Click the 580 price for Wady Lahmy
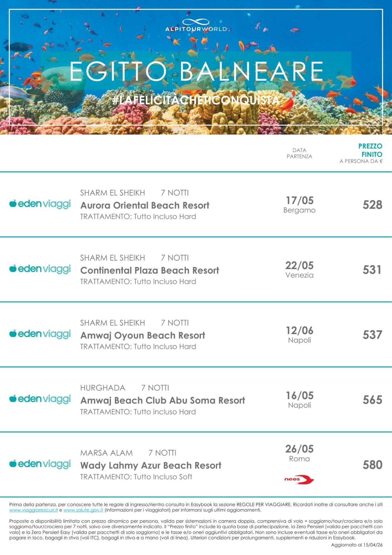The image size is (392, 555). pyautogui.click(x=372, y=465)
